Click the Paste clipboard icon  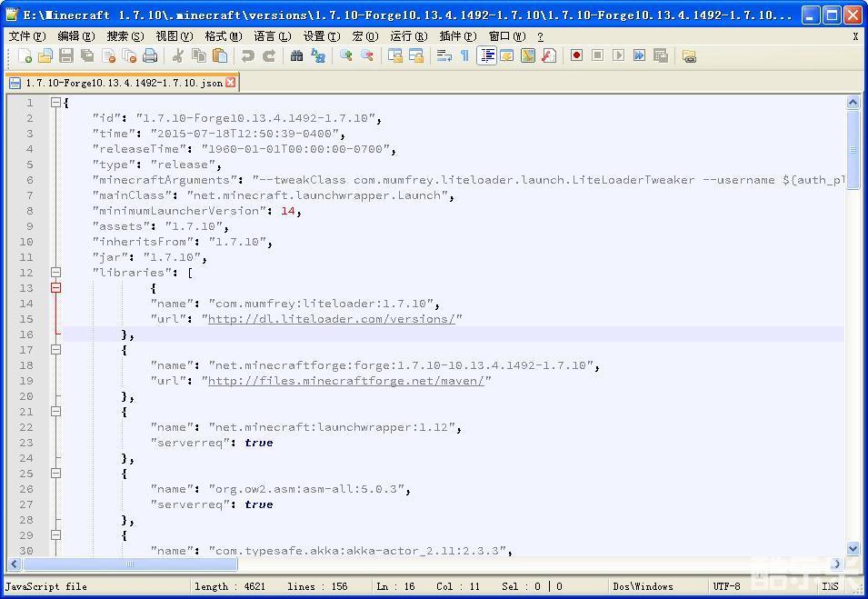click(220, 56)
